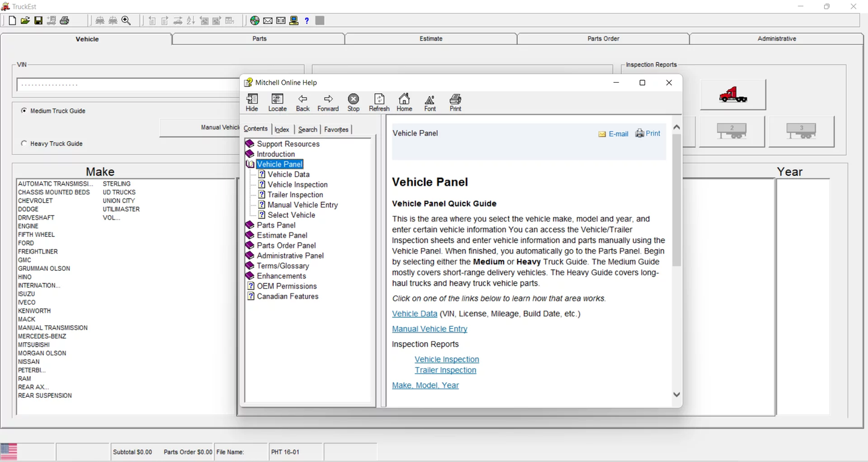This screenshot has width=868, height=462.
Task: Click the Zoom magnifier icon on the main toolbar
Action: tap(126, 20)
